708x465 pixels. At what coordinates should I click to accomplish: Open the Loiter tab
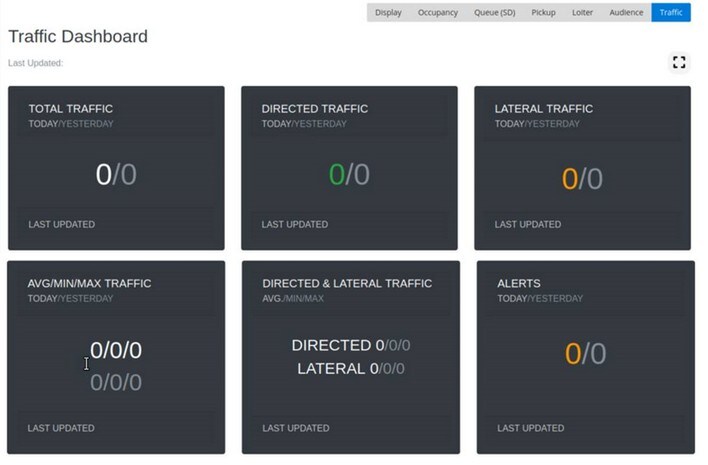pos(583,13)
